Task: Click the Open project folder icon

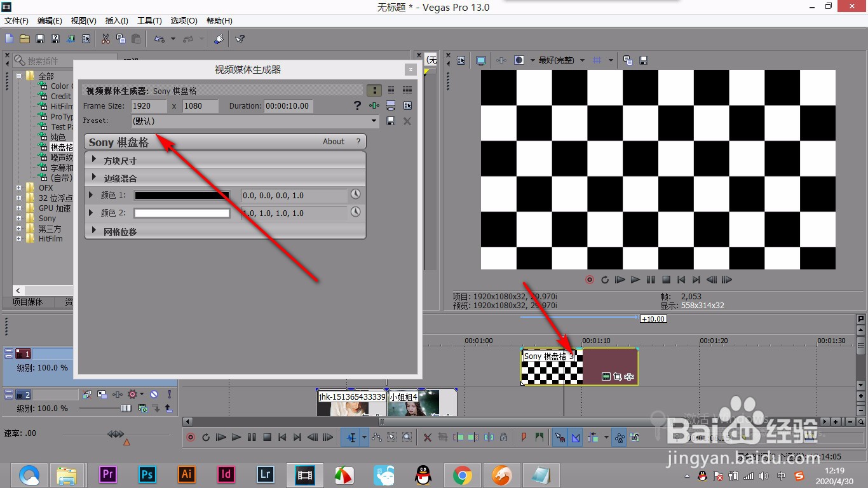Action: [x=24, y=39]
